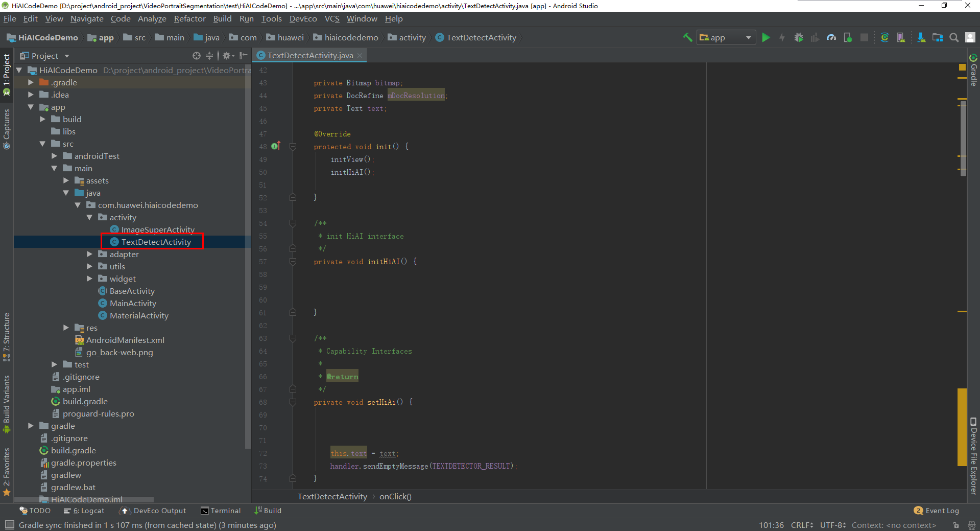
Task: Run the app with green play button
Action: 766,37
